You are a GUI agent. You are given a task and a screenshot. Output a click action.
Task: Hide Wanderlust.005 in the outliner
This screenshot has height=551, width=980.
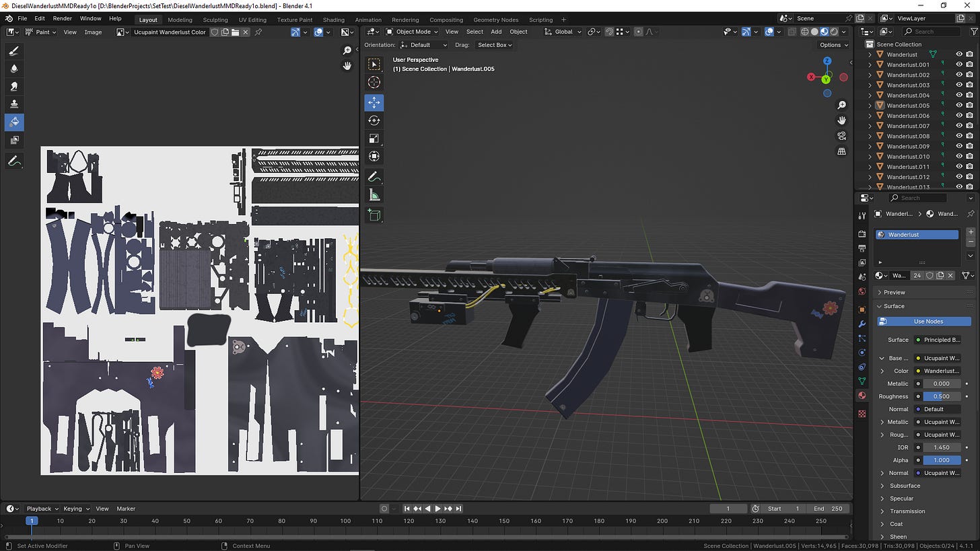point(959,106)
